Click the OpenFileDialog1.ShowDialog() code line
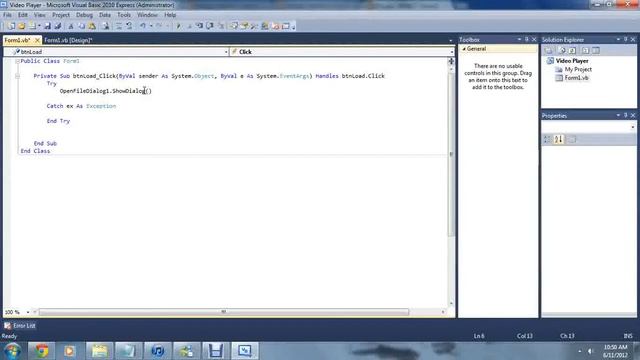Screen dimensions: 640x360 pos(106,91)
